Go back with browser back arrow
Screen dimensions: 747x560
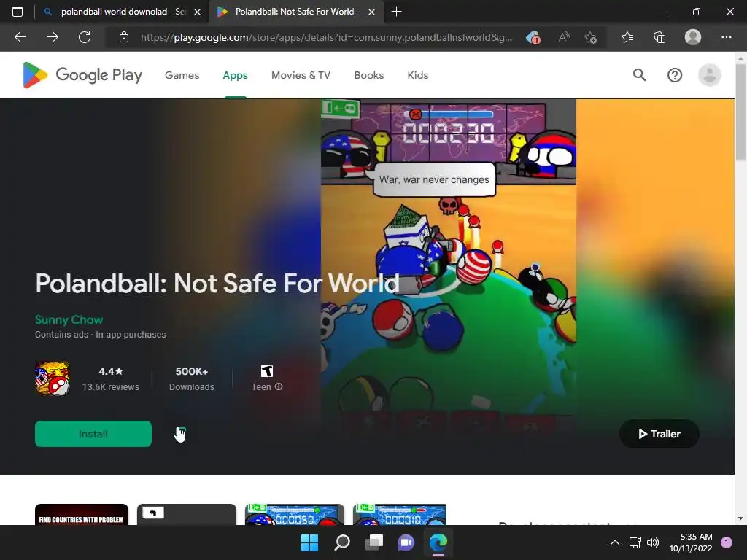pos(20,37)
